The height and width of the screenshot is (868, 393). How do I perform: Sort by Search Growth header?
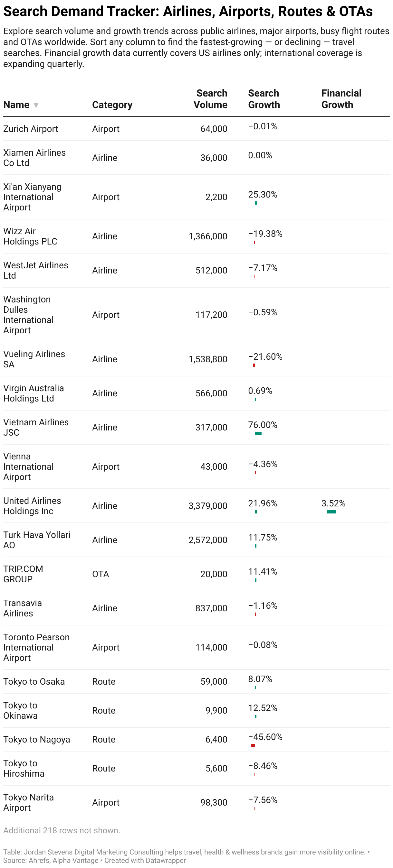pos(264,99)
